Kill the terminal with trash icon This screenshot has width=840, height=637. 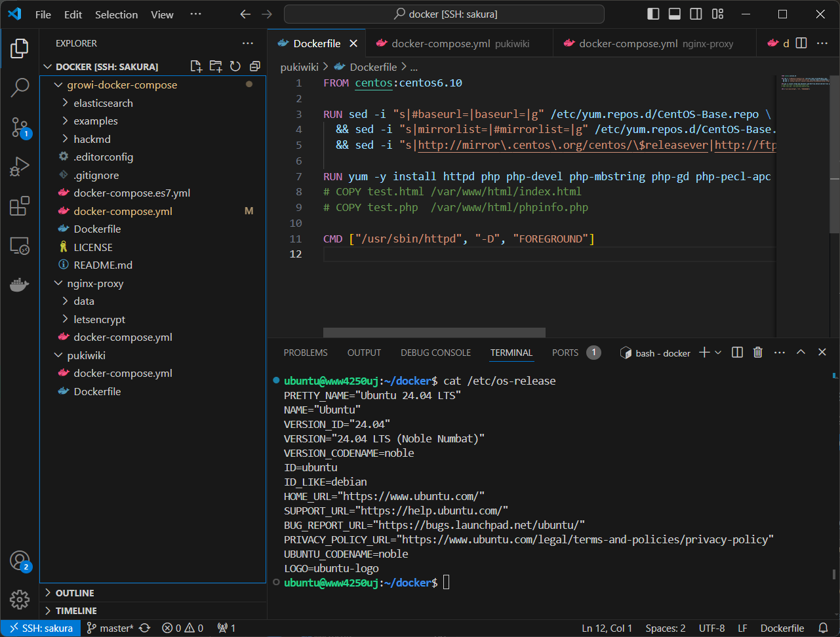pos(758,353)
